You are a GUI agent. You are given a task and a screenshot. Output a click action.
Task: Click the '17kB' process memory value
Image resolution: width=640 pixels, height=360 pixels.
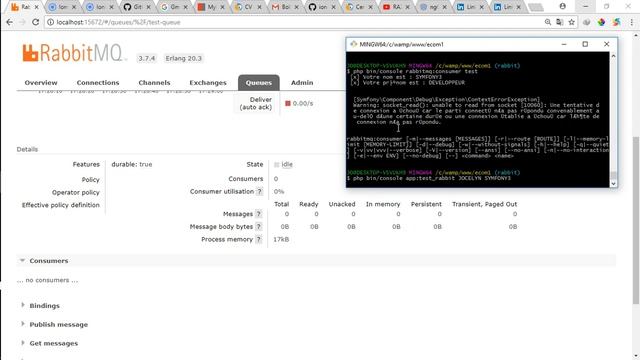coord(281,239)
